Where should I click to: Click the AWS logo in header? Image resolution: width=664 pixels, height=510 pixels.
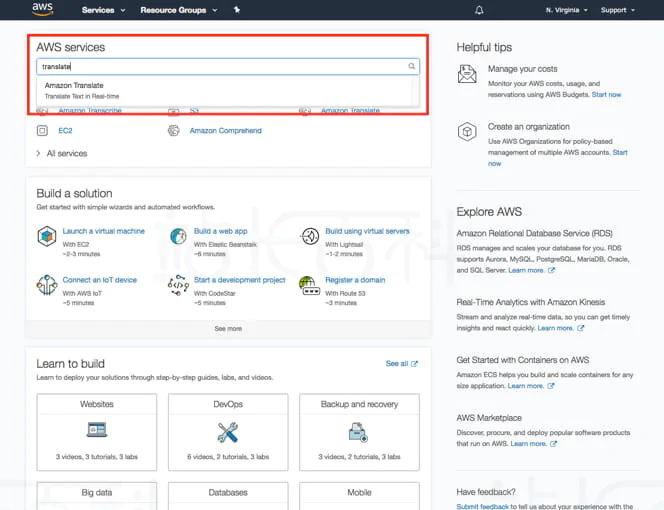tap(42, 9)
